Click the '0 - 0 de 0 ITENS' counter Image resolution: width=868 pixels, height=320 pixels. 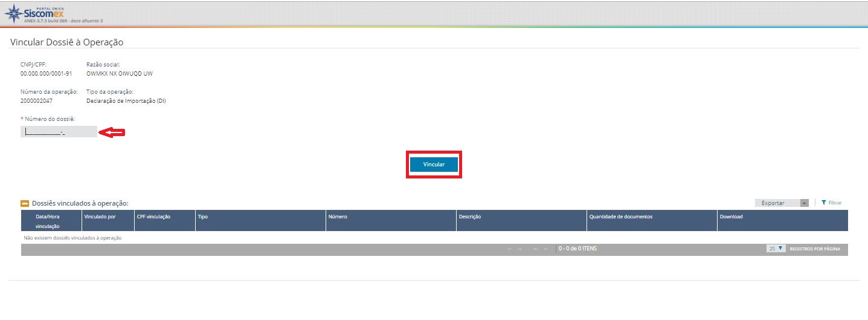point(577,249)
